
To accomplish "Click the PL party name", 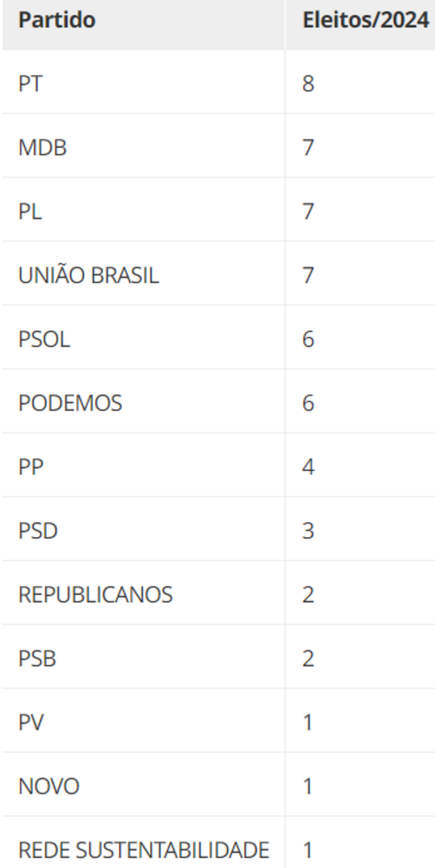I will [30, 212].
